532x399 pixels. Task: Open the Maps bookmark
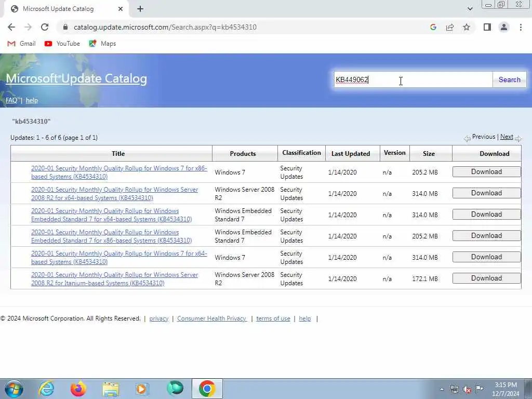(102, 44)
